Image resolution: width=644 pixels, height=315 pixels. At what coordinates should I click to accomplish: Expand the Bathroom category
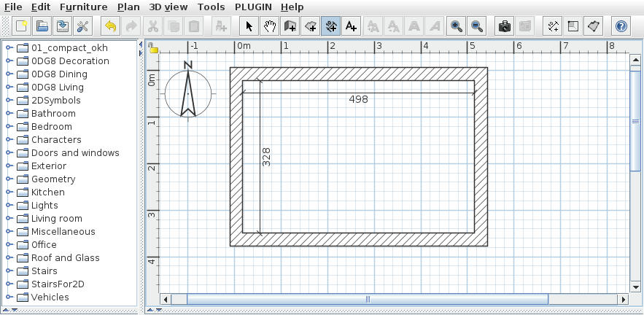coord(9,114)
